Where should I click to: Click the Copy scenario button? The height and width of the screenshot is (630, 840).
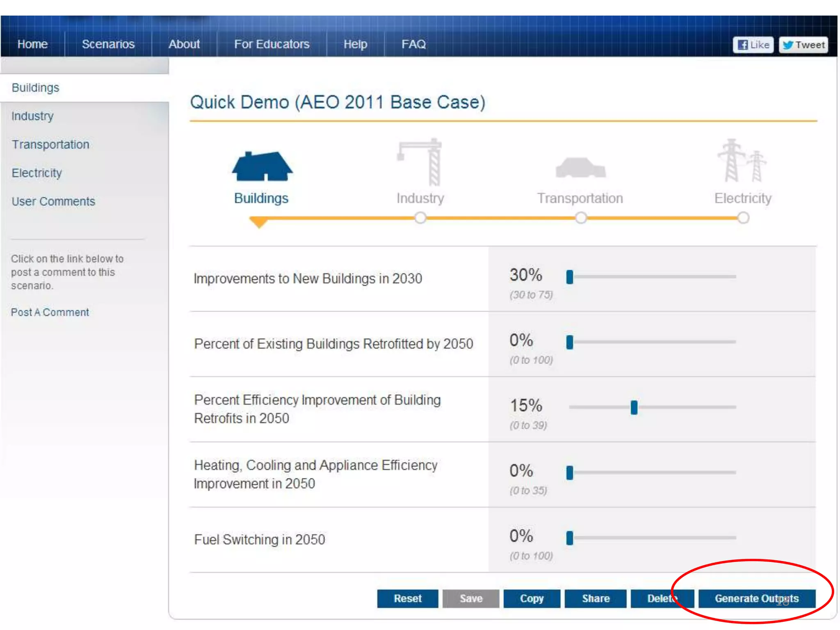(532, 598)
